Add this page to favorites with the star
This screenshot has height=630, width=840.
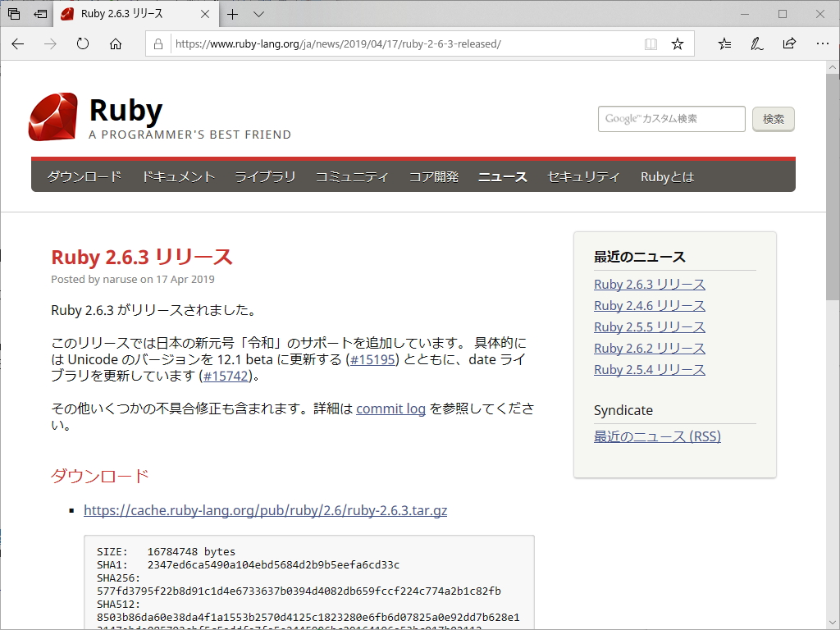[x=678, y=43]
